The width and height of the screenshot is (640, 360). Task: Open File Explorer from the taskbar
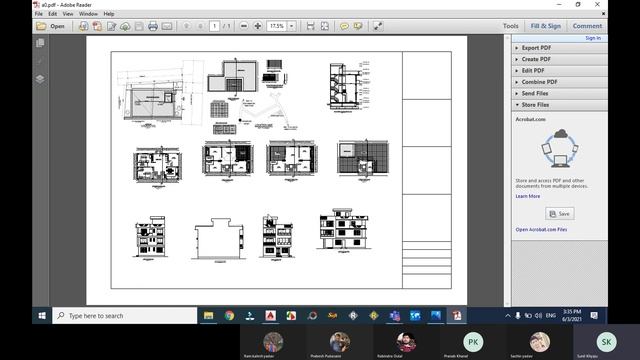pos(209,316)
